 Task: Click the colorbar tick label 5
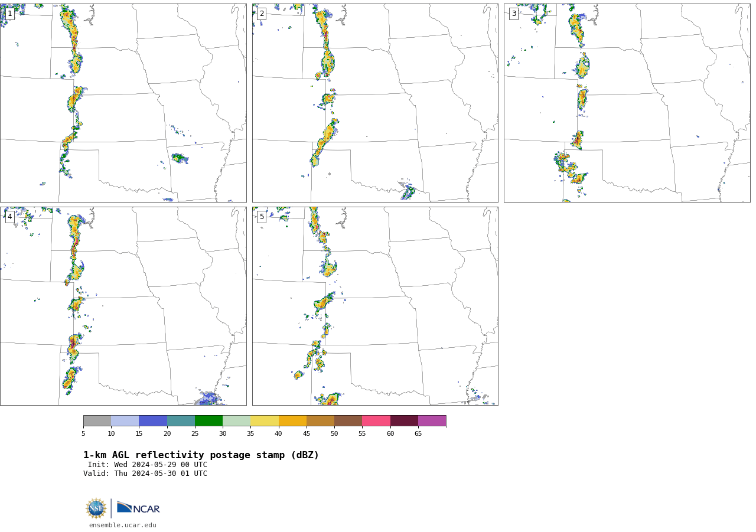(83, 433)
